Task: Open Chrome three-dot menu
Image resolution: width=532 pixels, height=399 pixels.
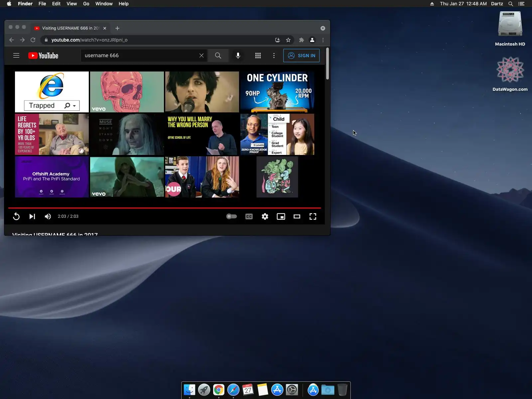Action: [x=323, y=40]
